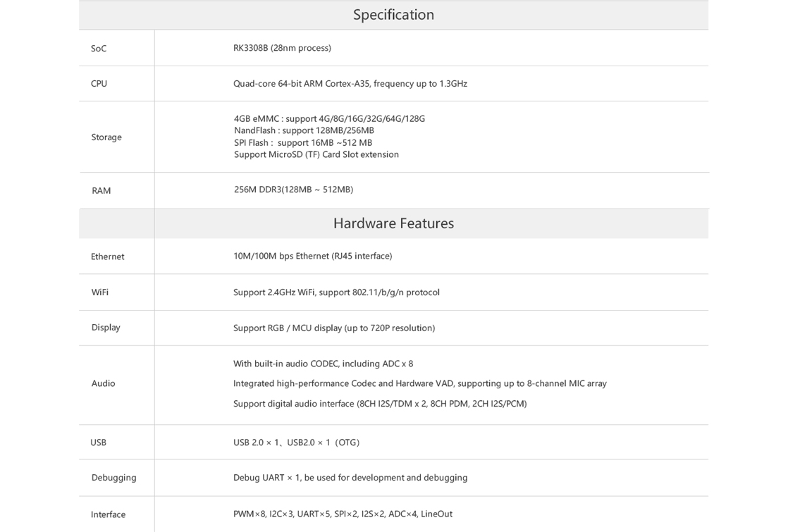Image resolution: width=788 pixels, height=532 pixels.
Task: Select the CPU row label
Action: click(99, 84)
